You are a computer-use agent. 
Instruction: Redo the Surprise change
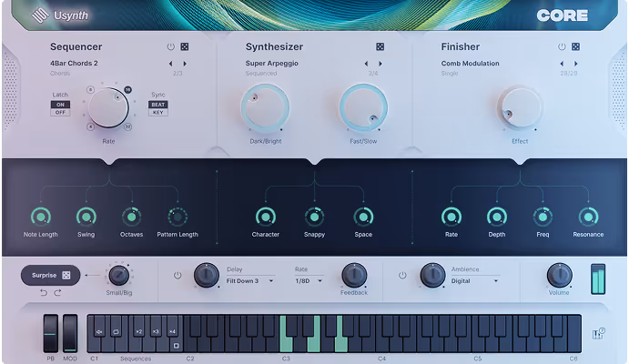tap(57, 293)
